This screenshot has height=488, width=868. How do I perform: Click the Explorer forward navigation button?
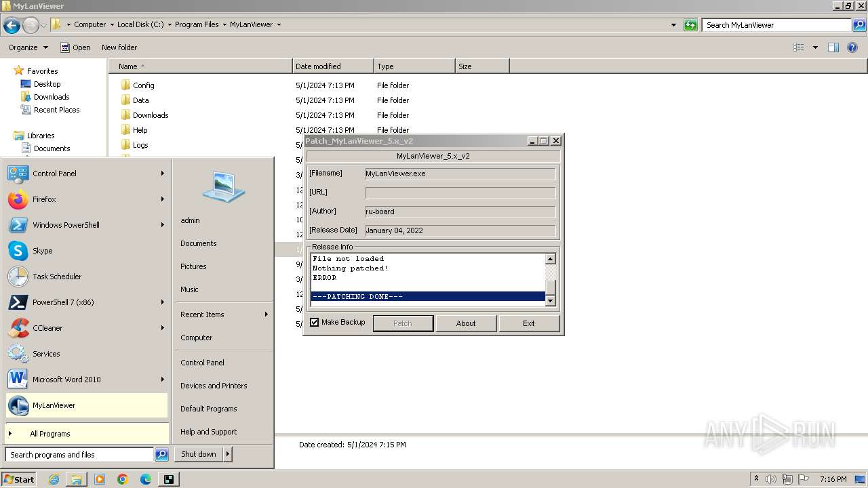click(31, 25)
